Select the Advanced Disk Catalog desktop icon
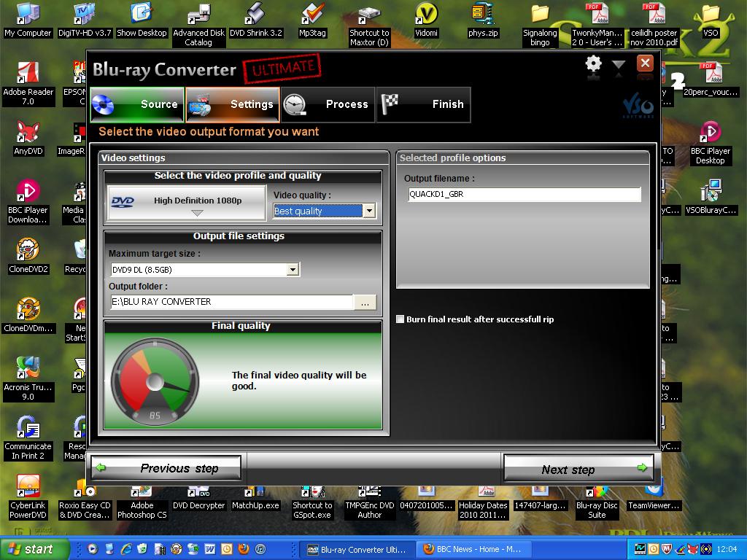The height and width of the screenshot is (560, 747). (x=198, y=25)
